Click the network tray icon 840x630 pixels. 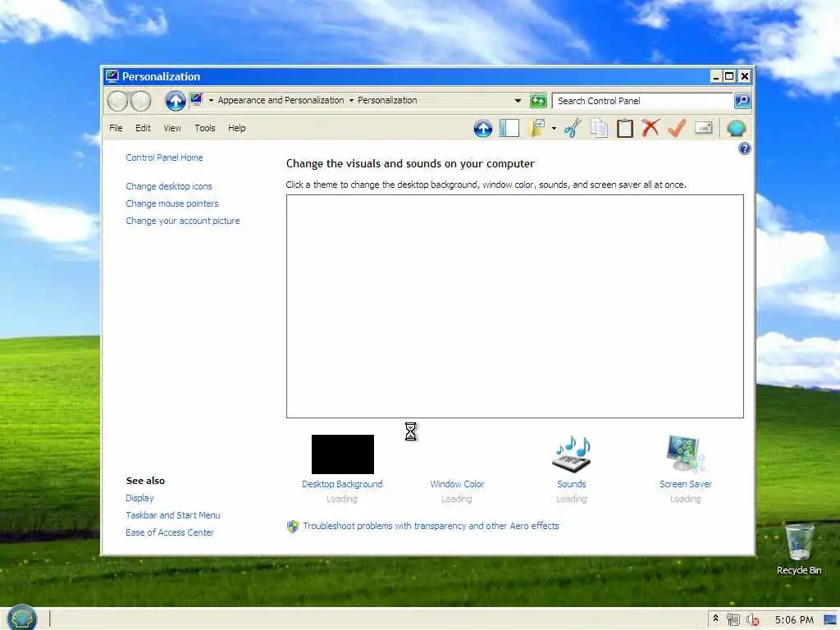pos(733,620)
